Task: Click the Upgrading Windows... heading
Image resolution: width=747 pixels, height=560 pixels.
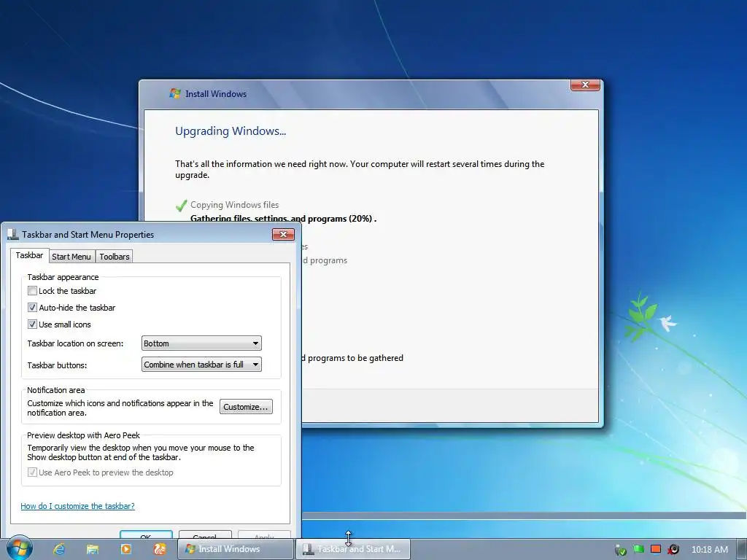Action: pyautogui.click(x=231, y=131)
